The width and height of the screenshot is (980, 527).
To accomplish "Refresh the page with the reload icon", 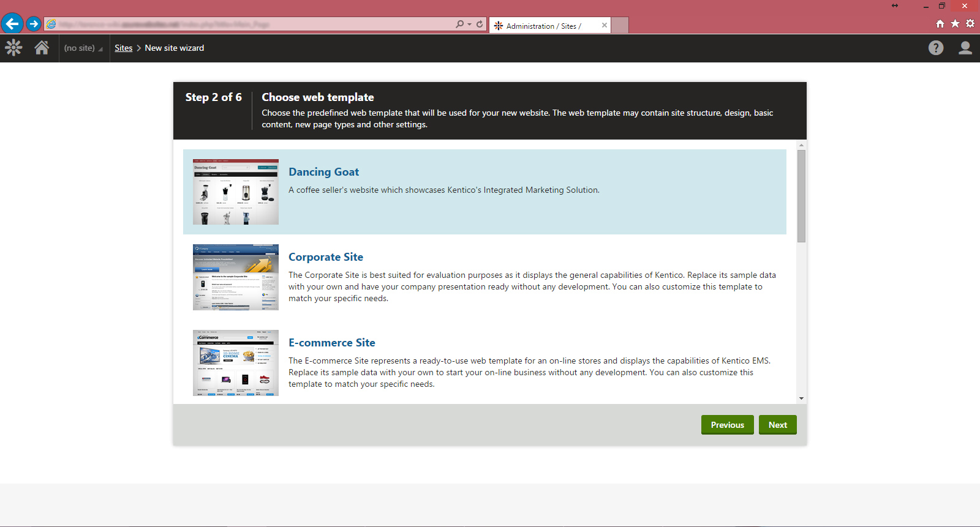I will coord(480,24).
